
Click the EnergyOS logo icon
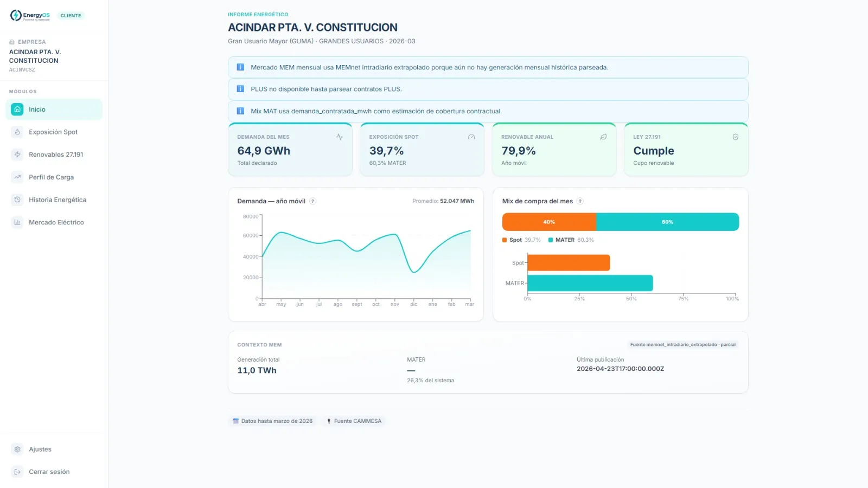pos(16,15)
